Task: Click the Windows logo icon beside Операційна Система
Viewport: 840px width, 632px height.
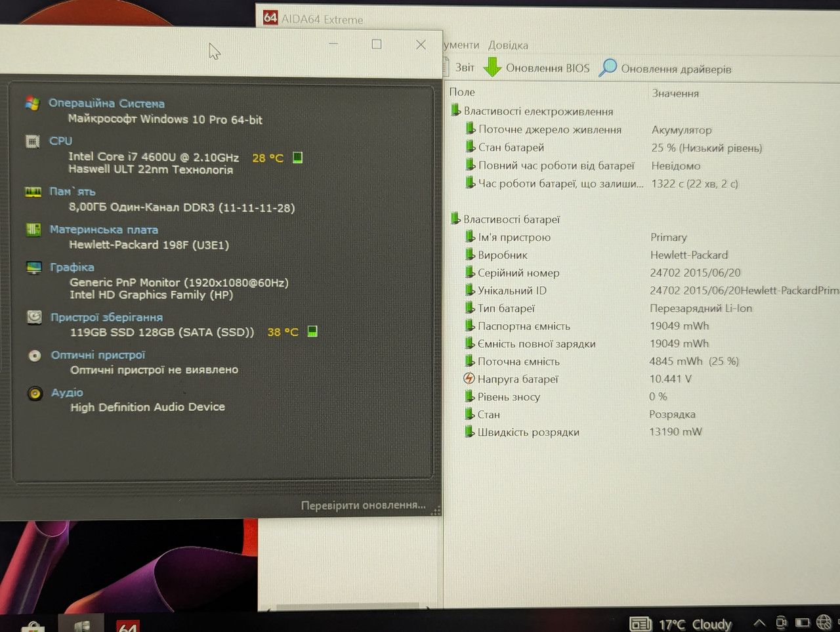Action: coord(32,103)
